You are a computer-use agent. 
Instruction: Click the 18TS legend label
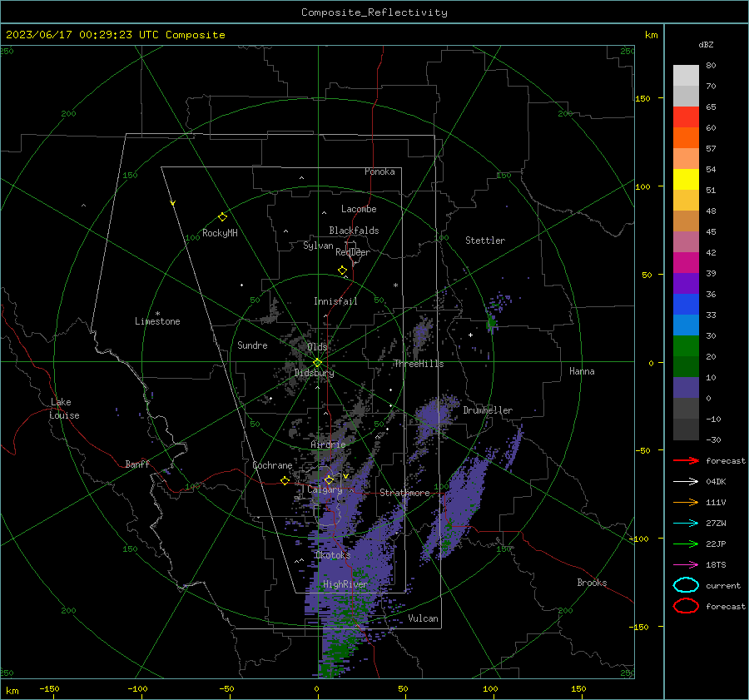[716, 564]
